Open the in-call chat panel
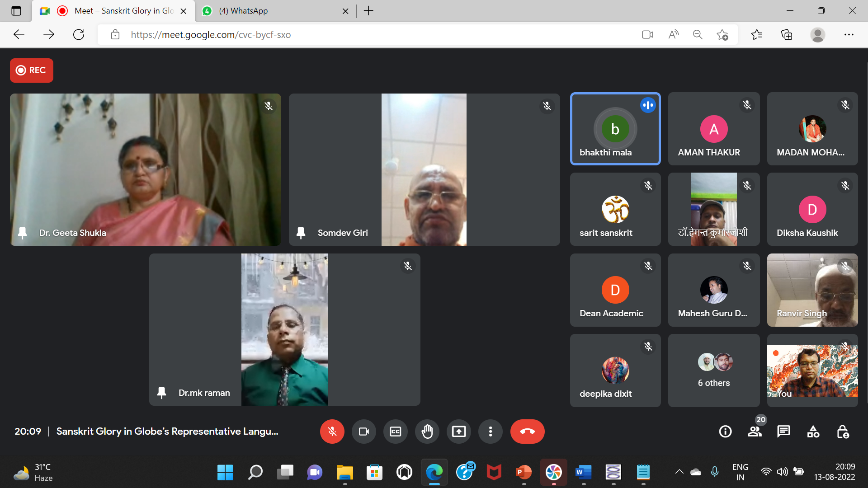Screen dimensions: 868x488 pyautogui.click(x=783, y=432)
